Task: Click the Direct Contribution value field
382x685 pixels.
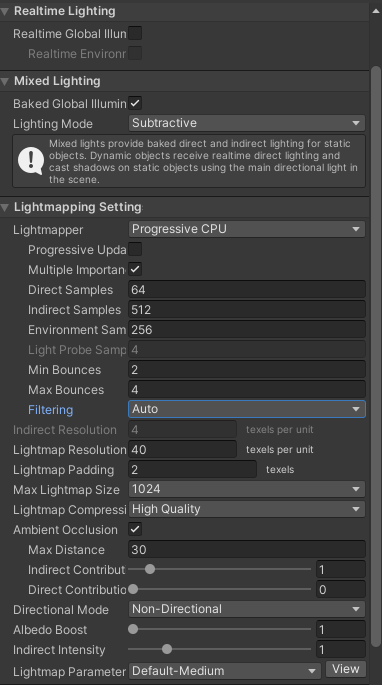Action: [341, 590]
